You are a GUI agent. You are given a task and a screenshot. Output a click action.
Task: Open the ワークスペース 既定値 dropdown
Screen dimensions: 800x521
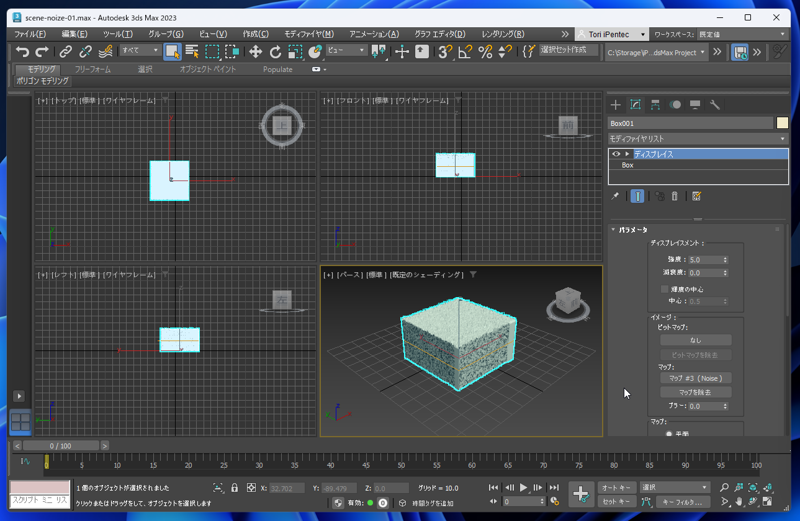tap(742, 34)
